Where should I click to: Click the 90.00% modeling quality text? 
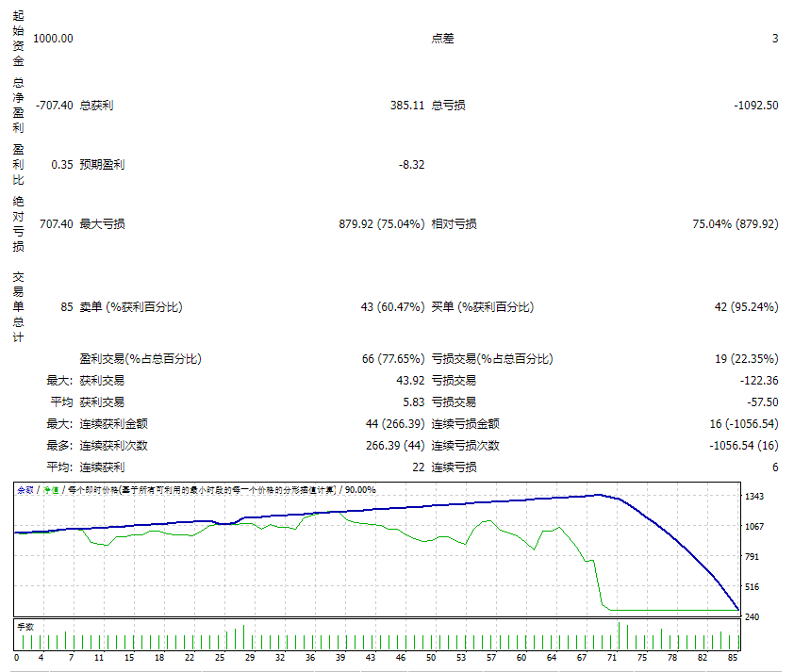coord(360,490)
